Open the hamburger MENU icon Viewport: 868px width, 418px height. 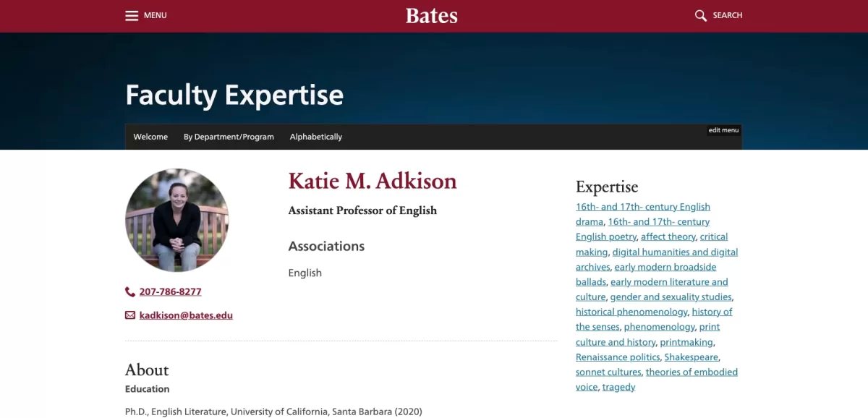pyautogui.click(x=131, y=14)
